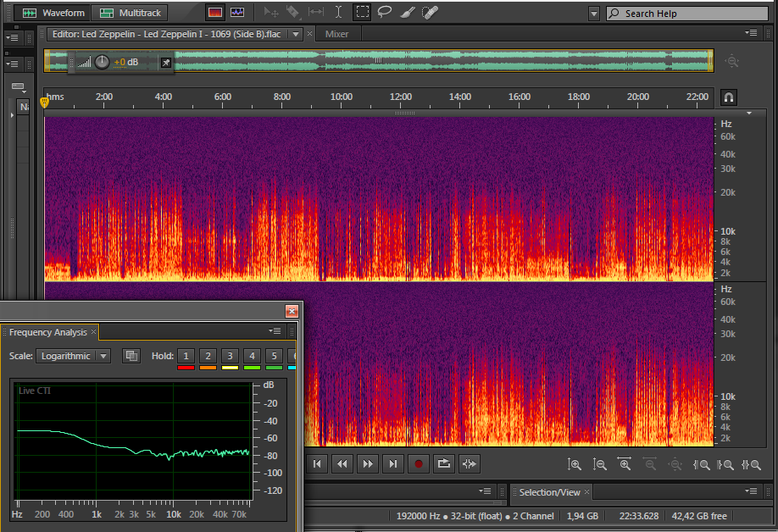Close the Editor panel tab
The width and height of the screenshot is (778, 532).
tap(309, 34)
